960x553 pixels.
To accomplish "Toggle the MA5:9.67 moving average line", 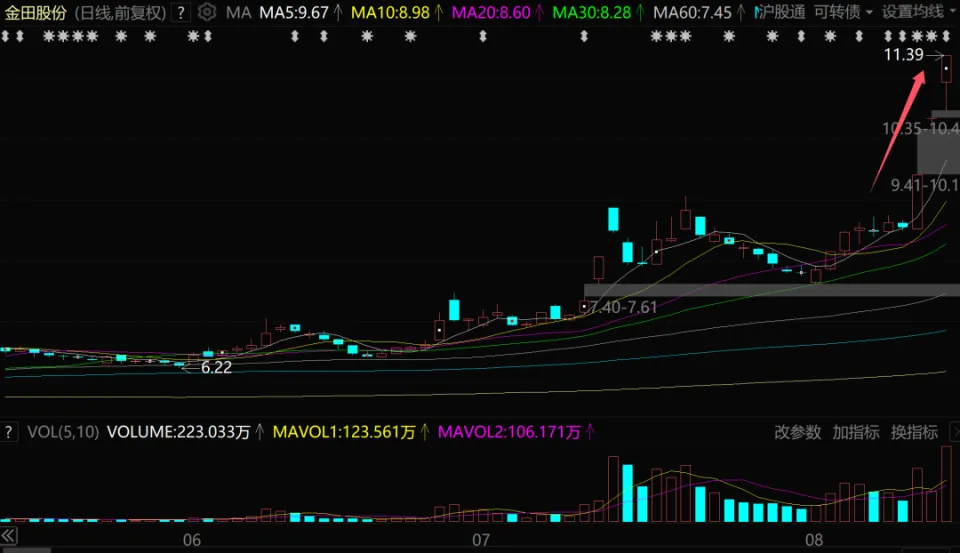I will 294,12.
